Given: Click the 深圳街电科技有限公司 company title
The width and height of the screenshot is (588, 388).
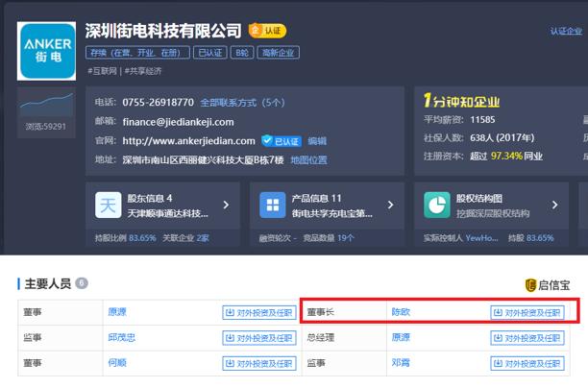Looking at the screenshot, I should [163, 31].
